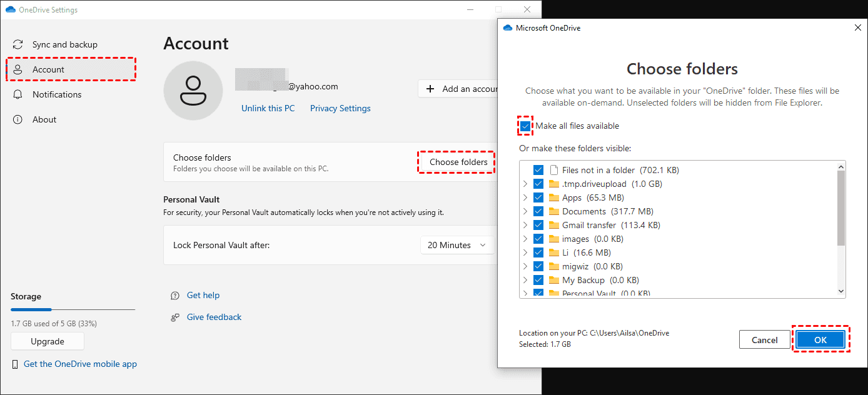Click the OneDrive mobile app phone icon
Screen dimensions: 868x395
tap(15, 364)
